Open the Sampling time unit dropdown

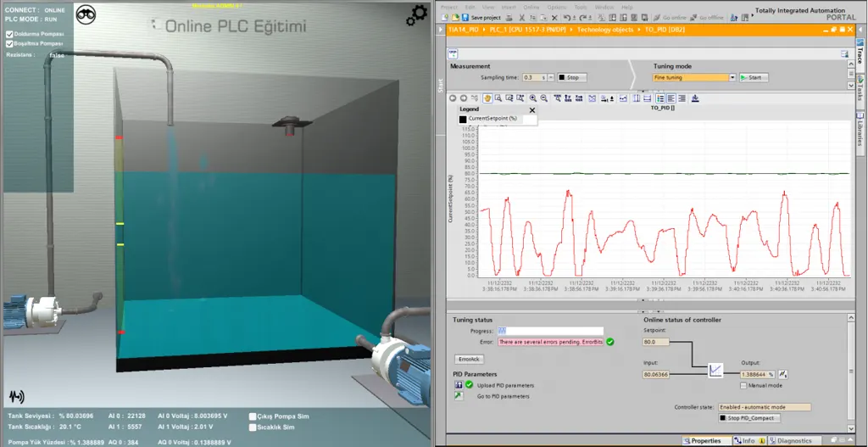click(x=551, y=77)
